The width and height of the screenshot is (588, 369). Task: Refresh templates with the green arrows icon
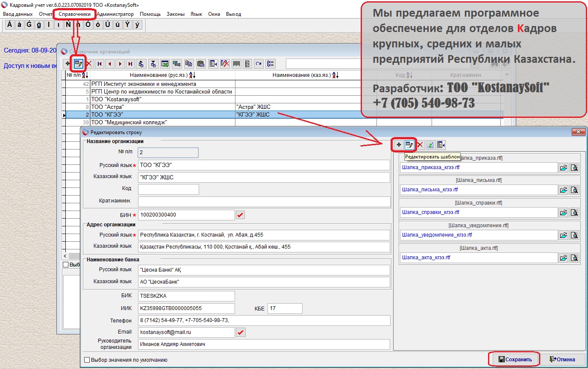pos(430,145)
